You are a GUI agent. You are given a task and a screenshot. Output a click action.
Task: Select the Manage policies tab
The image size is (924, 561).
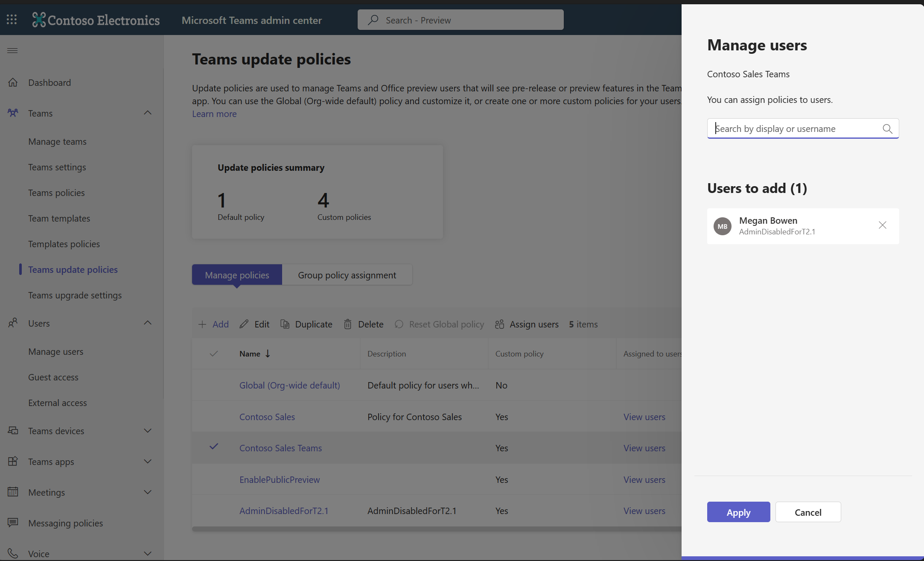[236, 275]
